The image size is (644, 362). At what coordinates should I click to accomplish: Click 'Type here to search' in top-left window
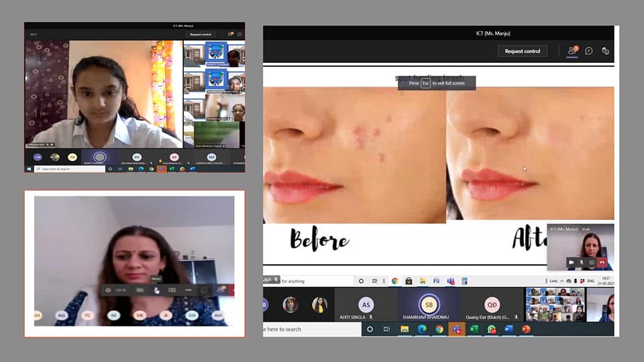pos(70,169)
